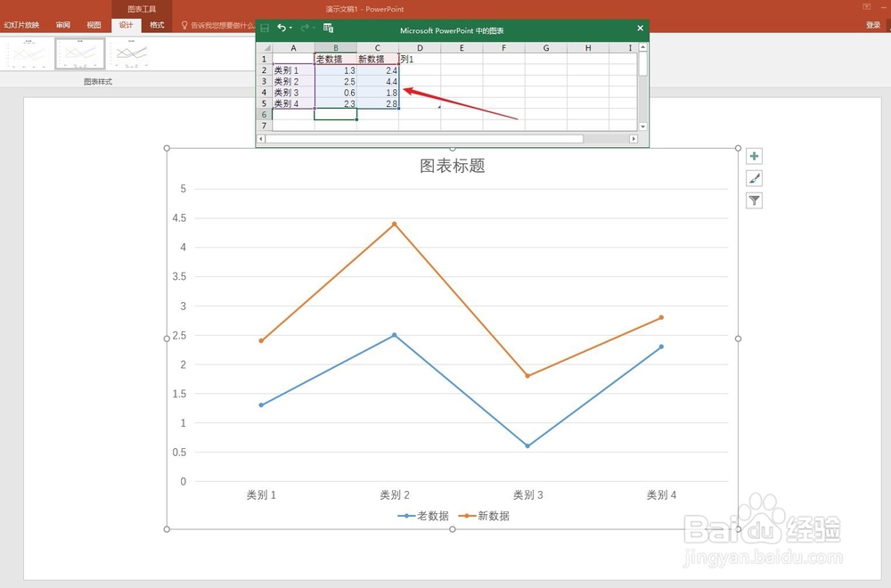The width and height of the screenshot is (891, 588).
Task: Select column D header in spreadsheet
Action: (420, 48)
